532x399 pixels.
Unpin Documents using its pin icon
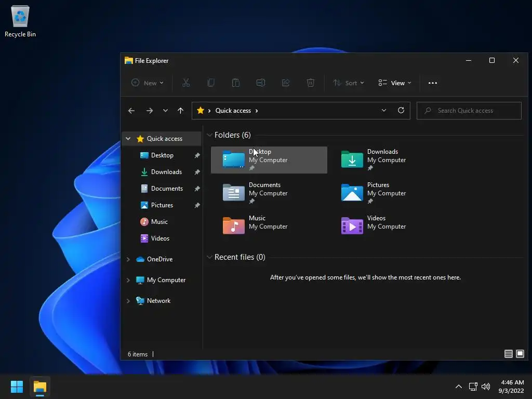(x=197, y=189)
